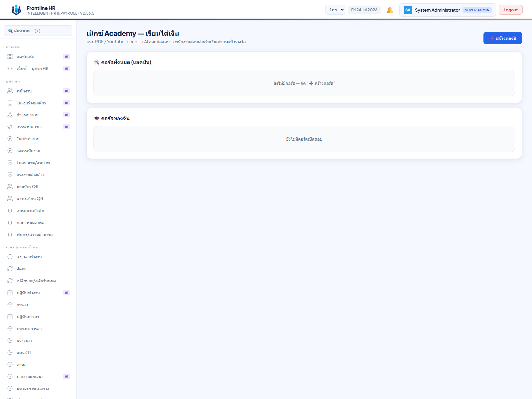Click the people icon for ลงทะเบียน QR
The width and height of the screenshot is (532, 399).
[x=10, y=199]
